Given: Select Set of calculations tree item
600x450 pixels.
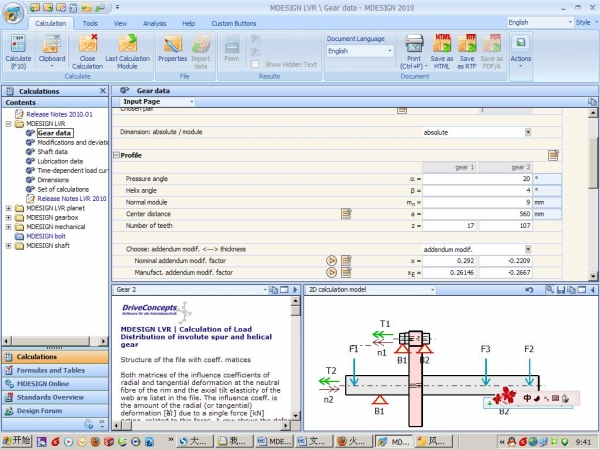Looking at the screenshot, I should click(x=63, y=189).
